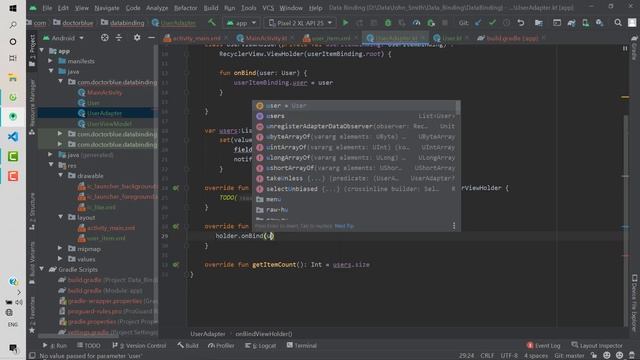Viewport: 640px width, 360px height.
Task: Open the Android project view dropdown
Action: pyautogui.click(x=63, y=38)
